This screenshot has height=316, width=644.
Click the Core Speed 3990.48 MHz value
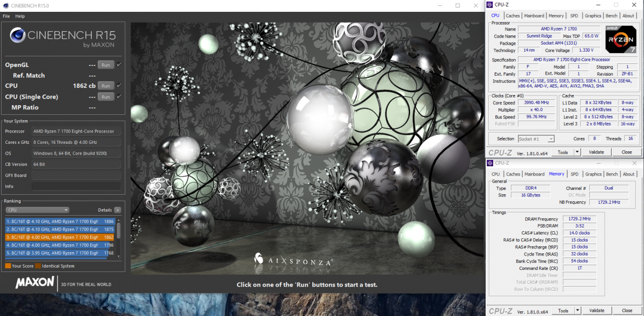point(536,102)
